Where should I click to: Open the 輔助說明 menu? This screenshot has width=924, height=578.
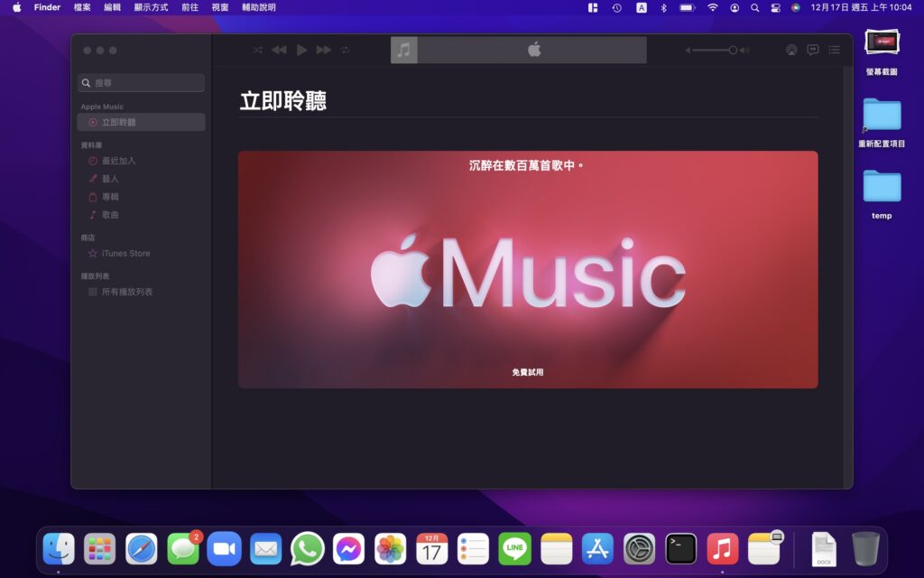coord(259,7)
